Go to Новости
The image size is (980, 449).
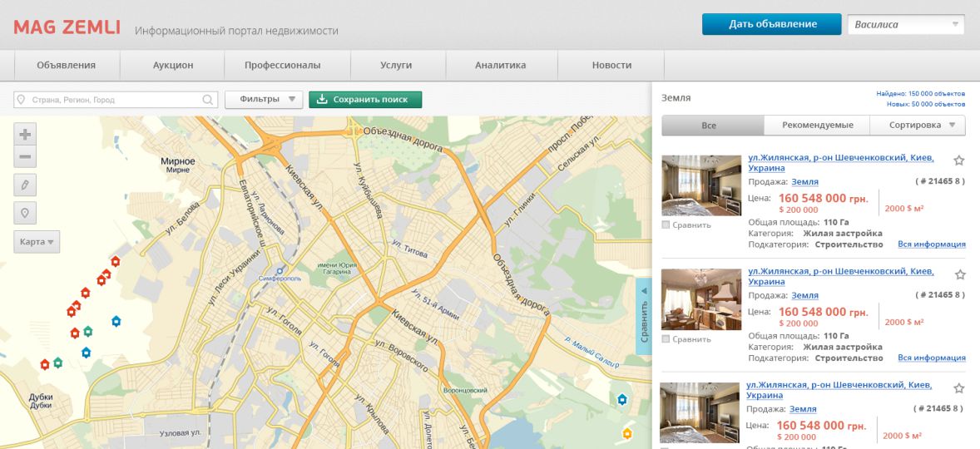point(611,65)
